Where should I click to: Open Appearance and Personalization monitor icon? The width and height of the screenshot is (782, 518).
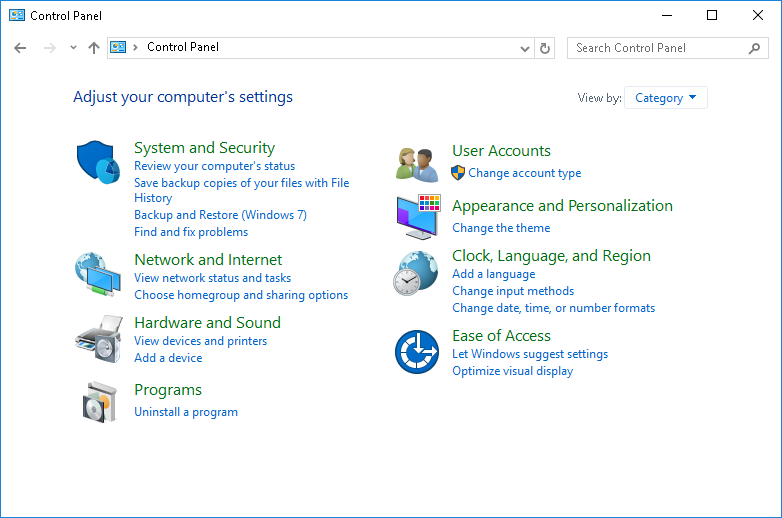[x=417, y=216]
